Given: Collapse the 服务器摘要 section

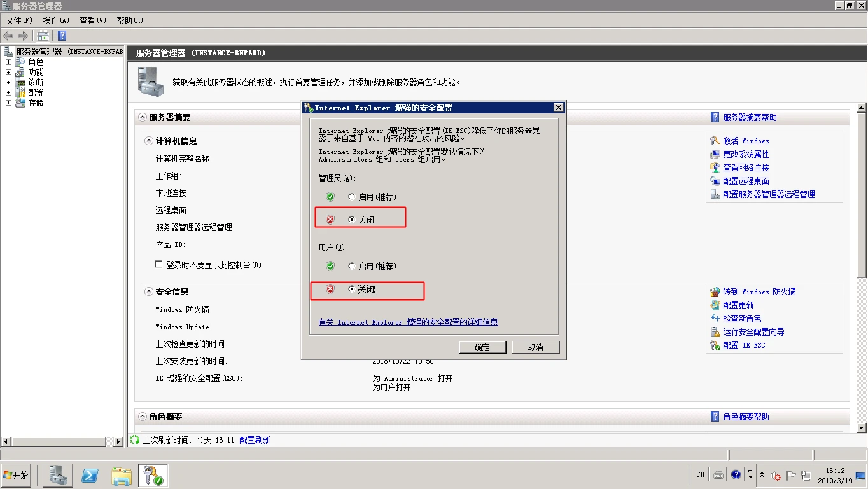Looking at the screenshot, I should tap(143, 117).
